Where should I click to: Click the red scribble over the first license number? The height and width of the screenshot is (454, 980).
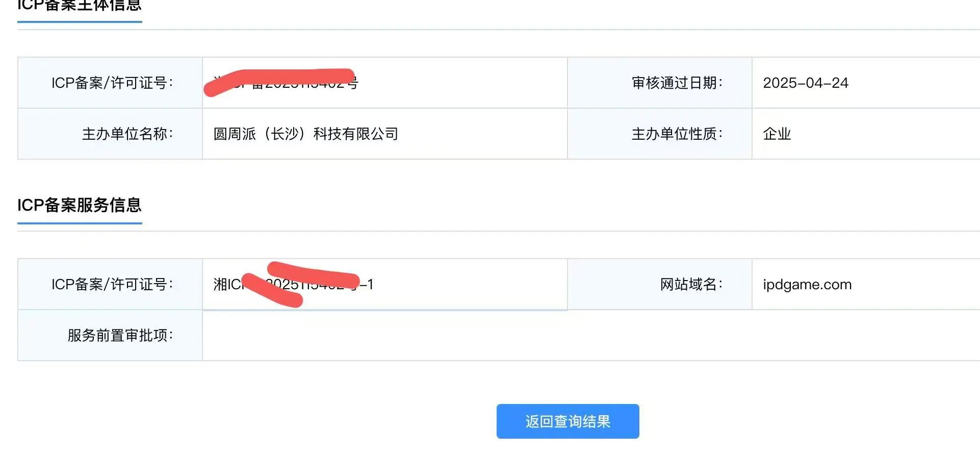pos(279,81)
